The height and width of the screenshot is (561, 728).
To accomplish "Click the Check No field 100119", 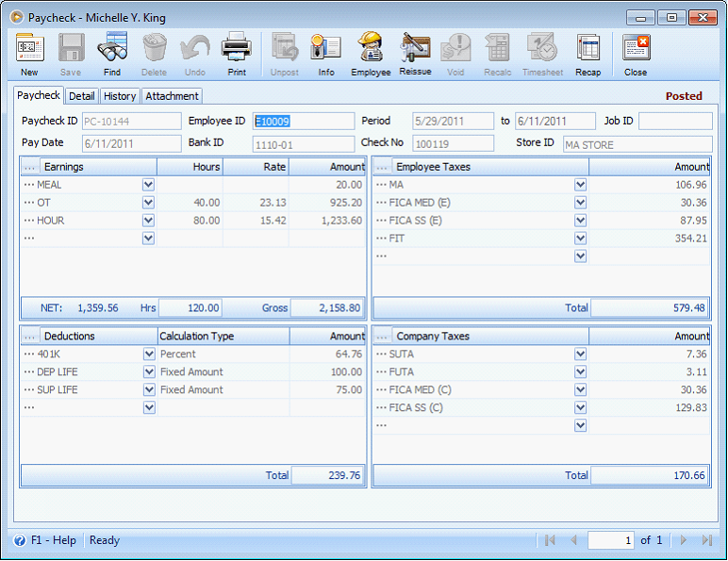I will pyautogui.click(x=454, y=143).
